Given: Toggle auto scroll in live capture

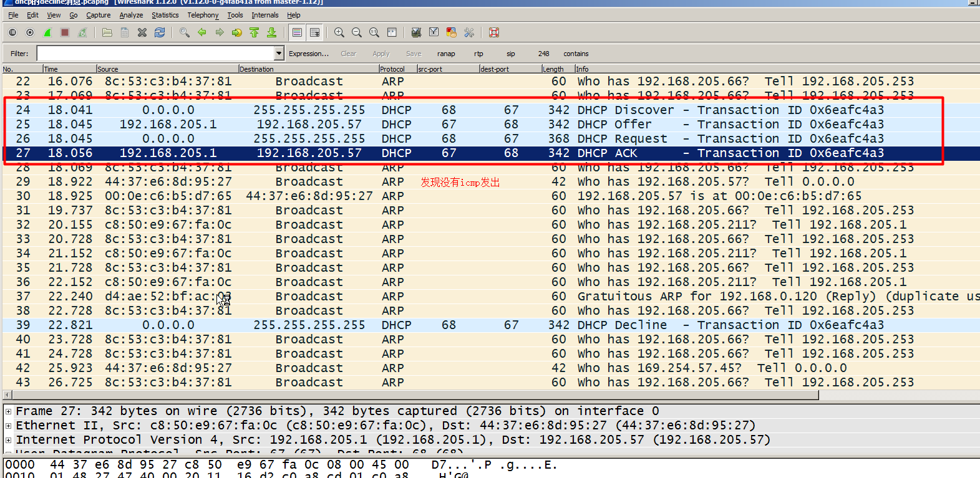Looking at the screenshot, I should tap(314, 32).
